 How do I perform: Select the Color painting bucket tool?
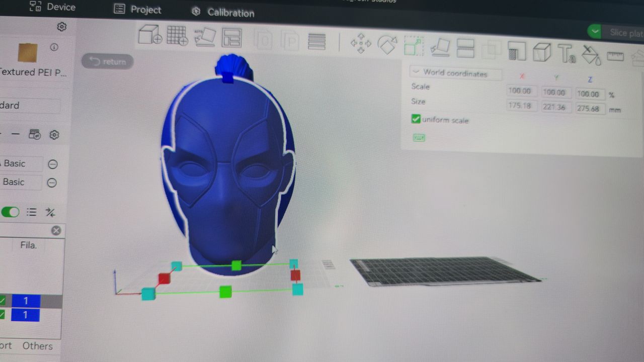click(591, 55)
